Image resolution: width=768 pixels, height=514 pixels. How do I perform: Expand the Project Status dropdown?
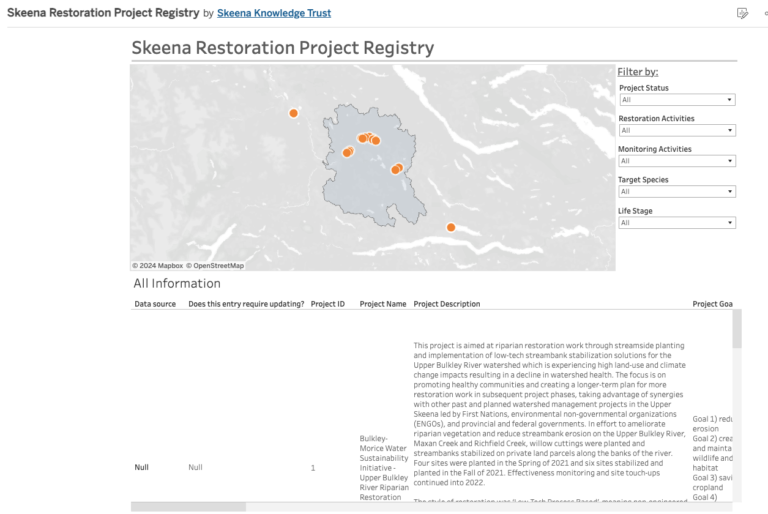coord(677,99)
